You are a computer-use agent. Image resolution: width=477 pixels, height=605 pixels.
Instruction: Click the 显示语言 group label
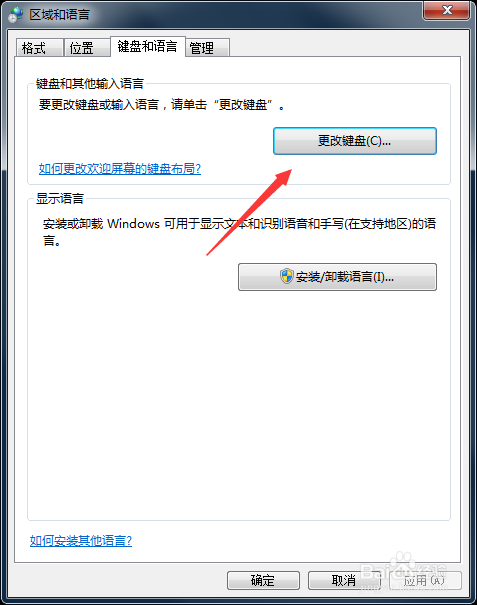(x=60, y=198)
